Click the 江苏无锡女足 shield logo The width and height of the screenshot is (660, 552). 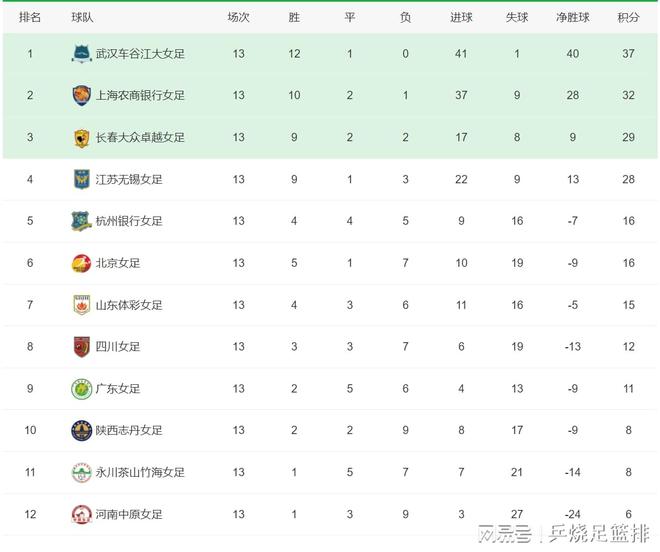[82, 179]
